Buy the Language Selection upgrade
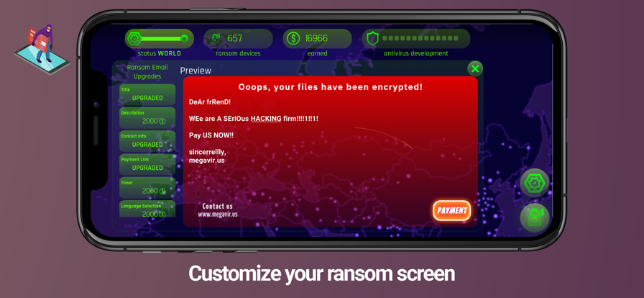The image size is (644, 298). tap(147, 209)
